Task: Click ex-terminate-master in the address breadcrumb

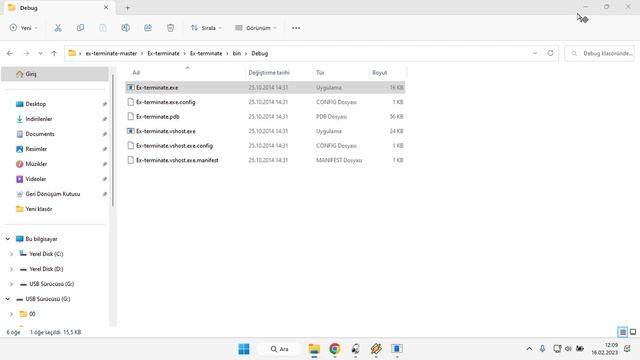Action: point(111,53)
